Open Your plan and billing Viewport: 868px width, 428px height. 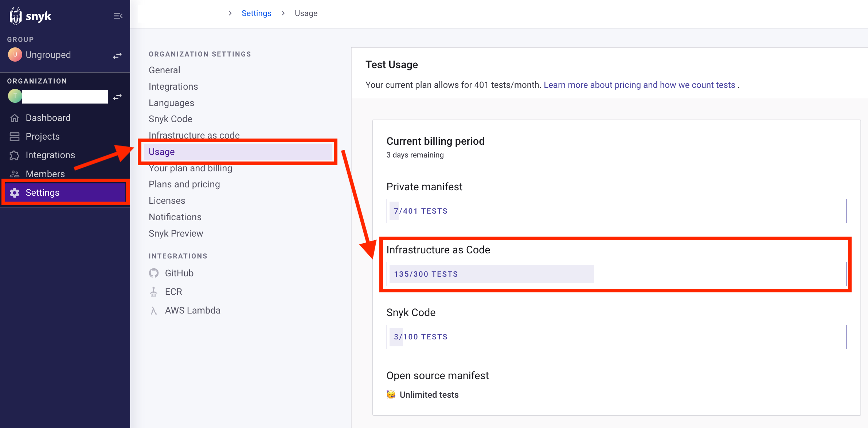pos(191,168)
